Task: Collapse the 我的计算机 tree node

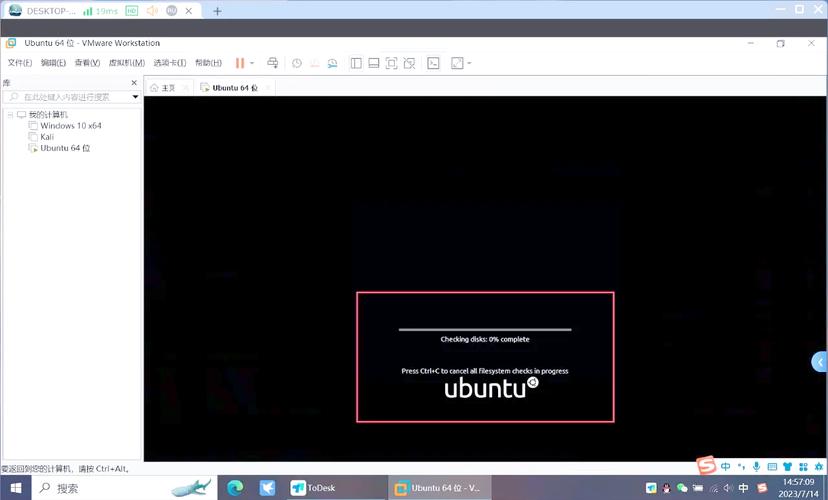Action: click(10, 115)
